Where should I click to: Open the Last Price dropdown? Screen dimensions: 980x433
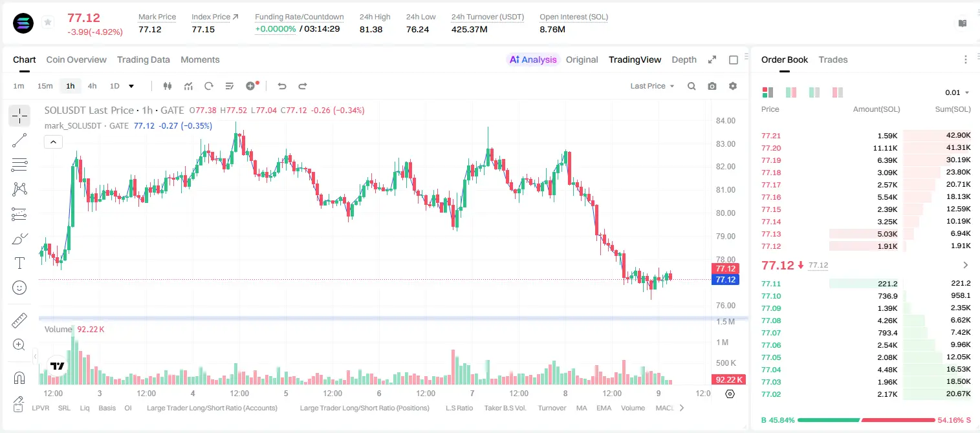coord(652,86)
